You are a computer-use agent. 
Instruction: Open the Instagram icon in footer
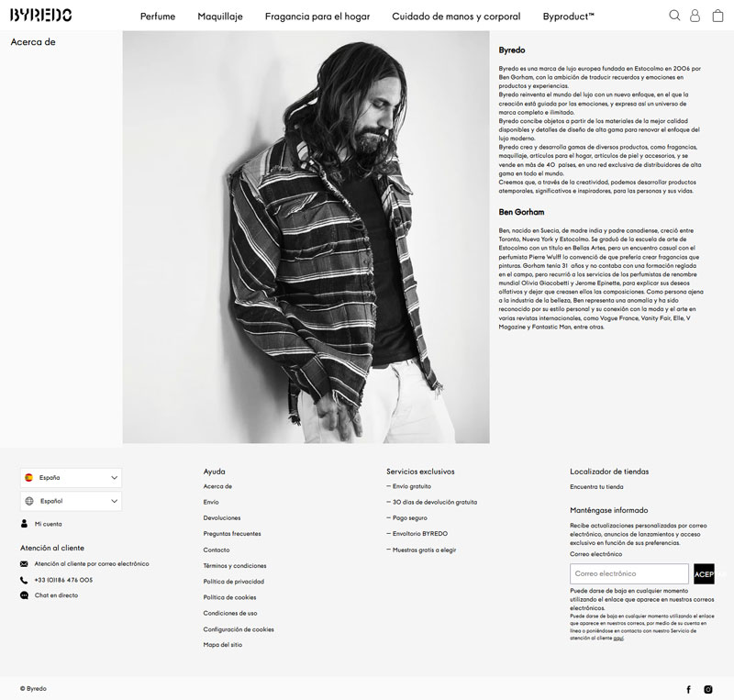(x=708, y=689)
